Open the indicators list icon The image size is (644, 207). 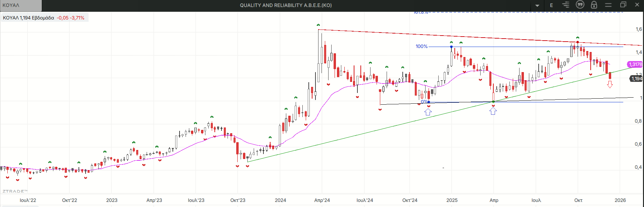[566, 5]
